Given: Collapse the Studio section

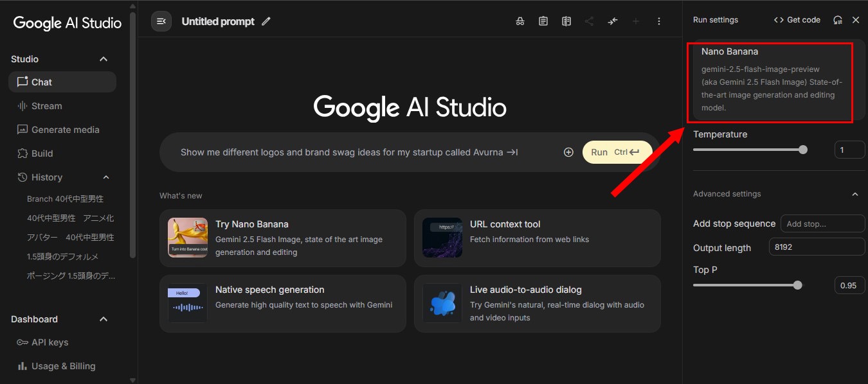Looking at the screenshot, I should [x=104, y=59].
